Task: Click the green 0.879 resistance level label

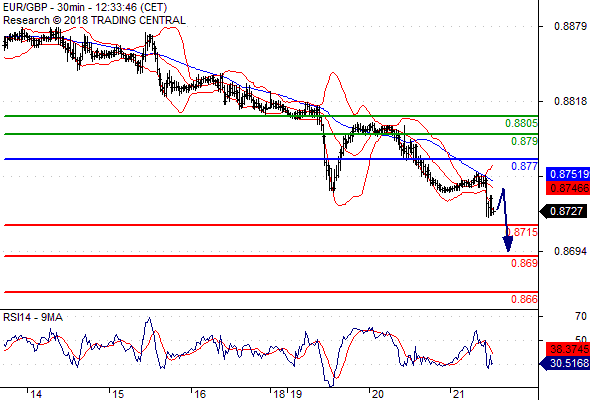Action: (x=524, y=141)
